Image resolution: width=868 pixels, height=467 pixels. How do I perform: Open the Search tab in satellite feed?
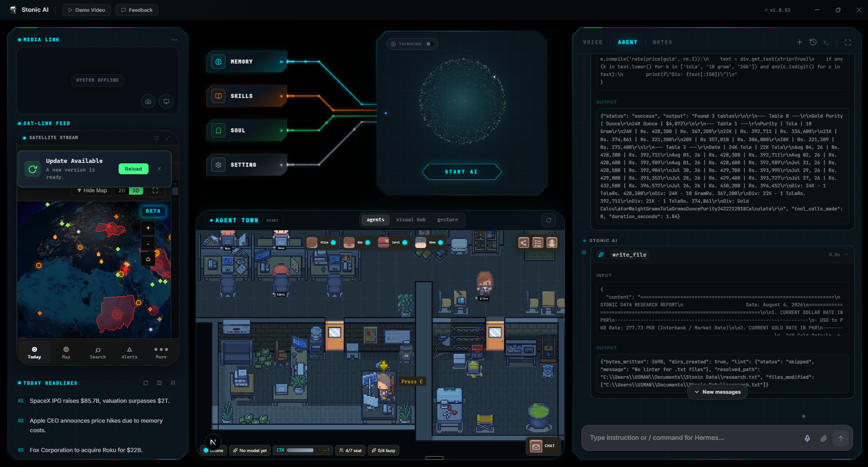[x=98, y=353]
